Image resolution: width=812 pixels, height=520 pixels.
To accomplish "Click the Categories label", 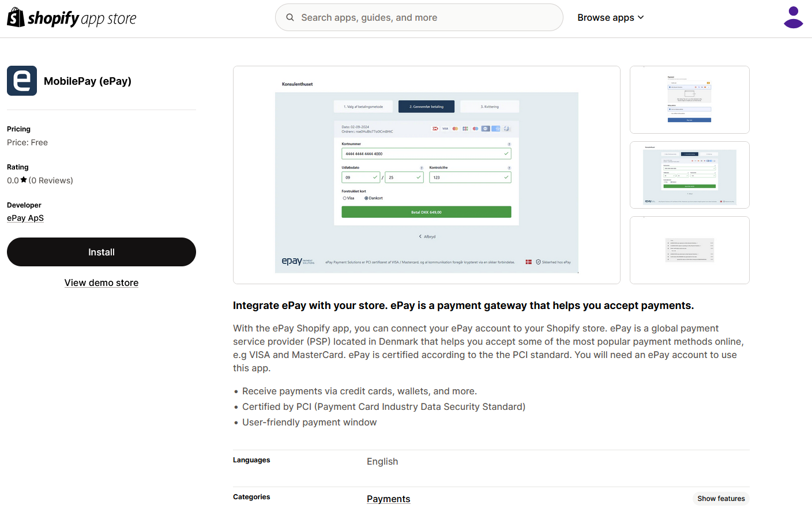I will [x=251, y=497].
